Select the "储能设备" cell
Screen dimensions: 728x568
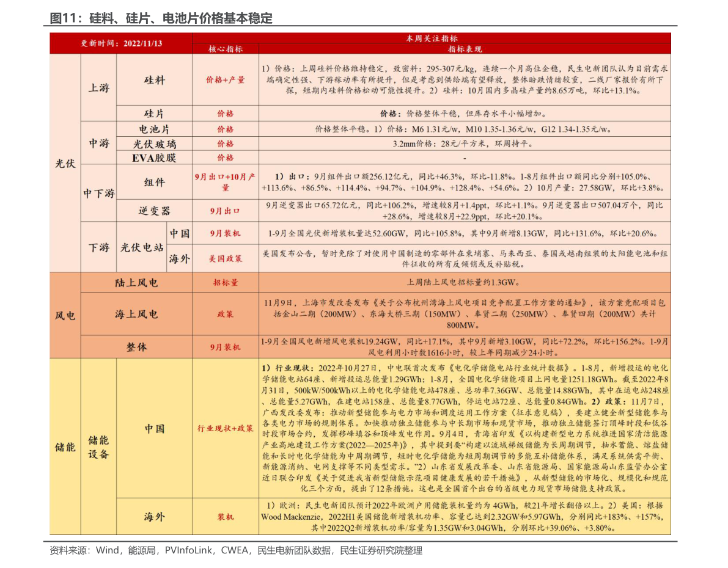(x=98, y=447)
